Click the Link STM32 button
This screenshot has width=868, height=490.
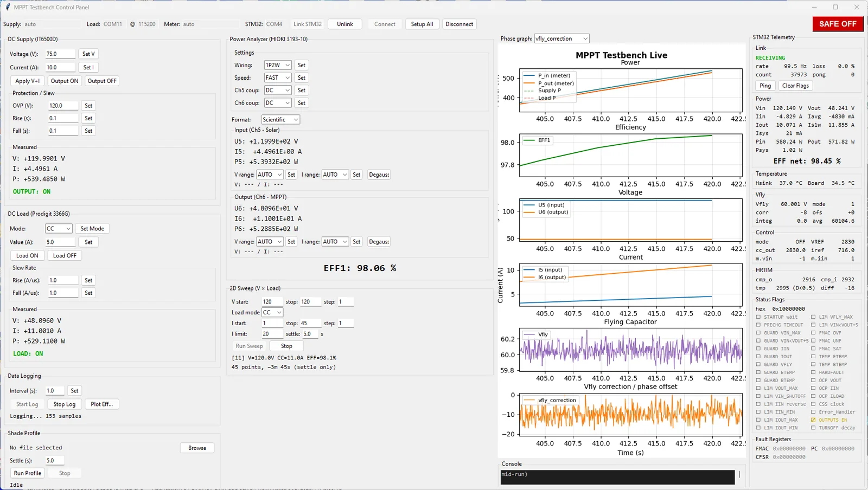click(308, 24)
